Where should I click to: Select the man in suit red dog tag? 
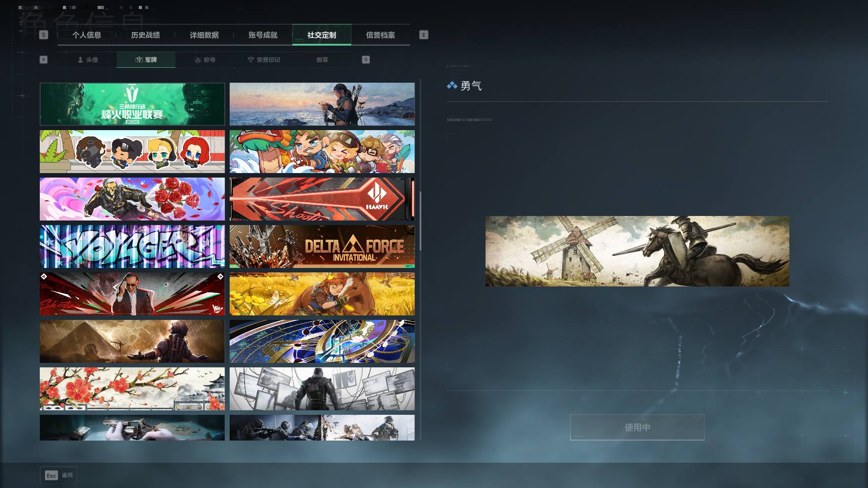pos(132,294)
